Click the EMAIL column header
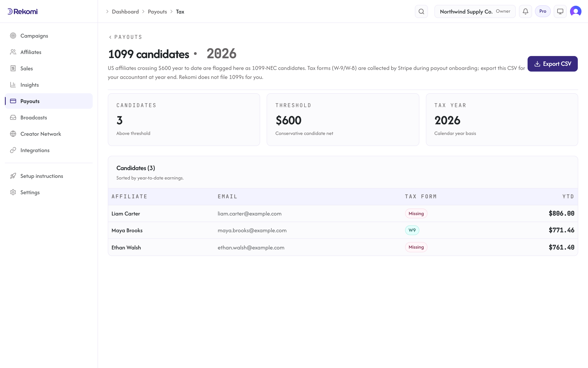588x368 pixels. coord(227,196)
